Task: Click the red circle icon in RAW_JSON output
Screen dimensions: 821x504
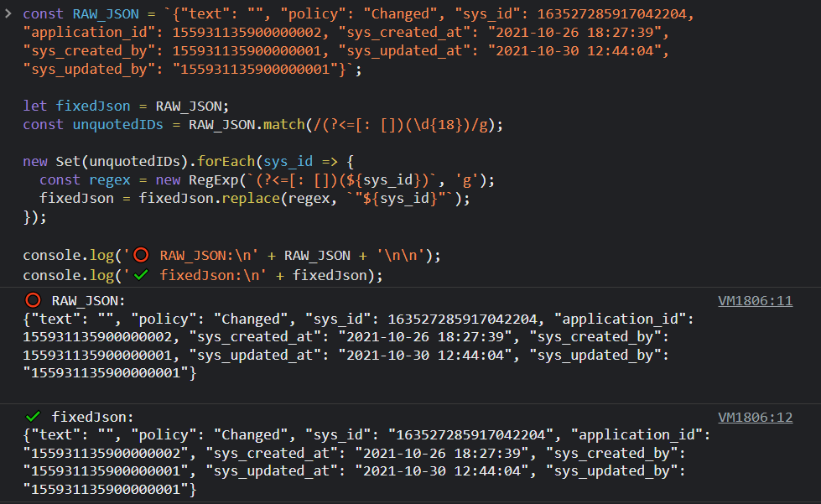Action: click(33, 300)
